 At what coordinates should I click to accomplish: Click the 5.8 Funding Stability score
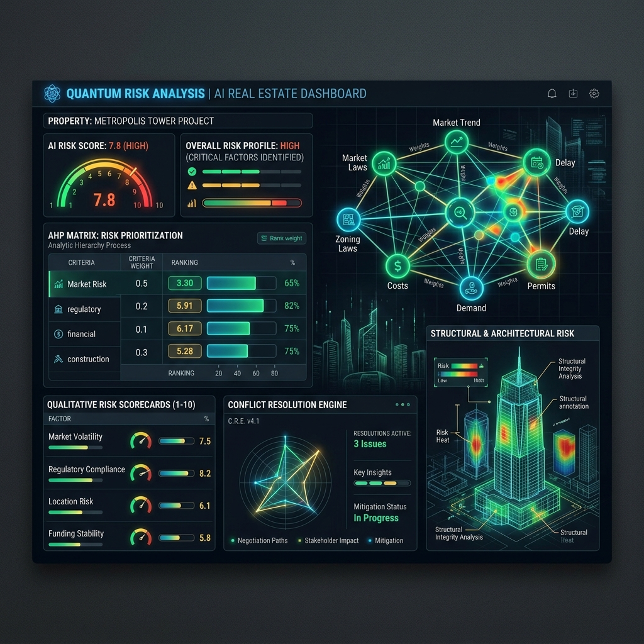tap(205, 538)
